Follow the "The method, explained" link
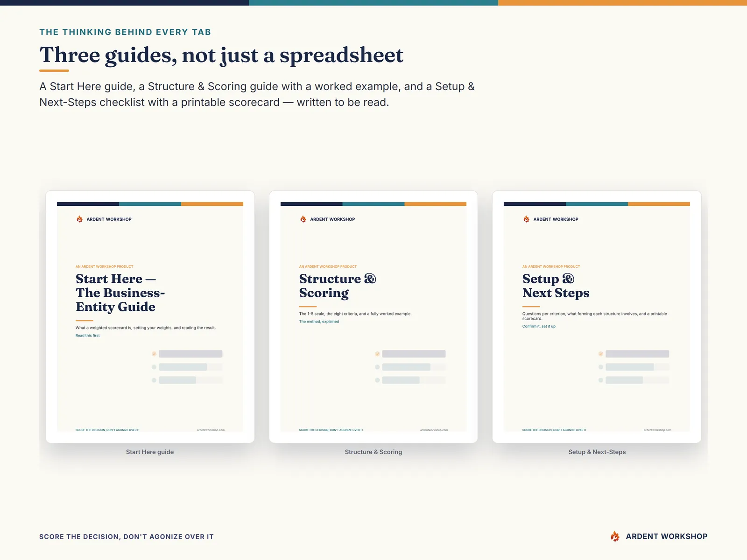This screenshot has height=560, width=747. pos(319,322)
